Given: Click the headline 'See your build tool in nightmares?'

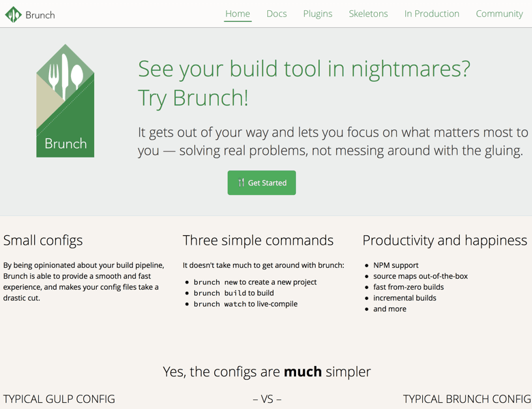Looking at the screenshot, I should [304, 69].
